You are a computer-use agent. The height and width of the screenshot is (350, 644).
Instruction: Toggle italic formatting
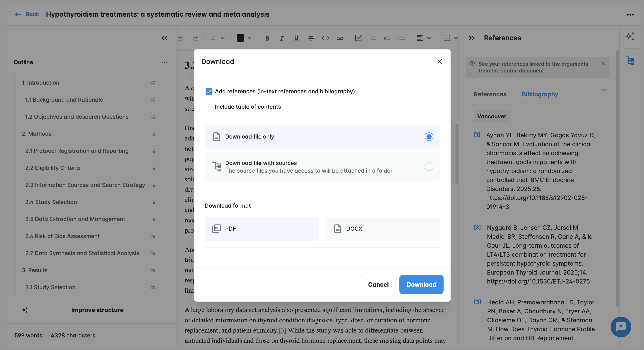[x=281, y=38]
